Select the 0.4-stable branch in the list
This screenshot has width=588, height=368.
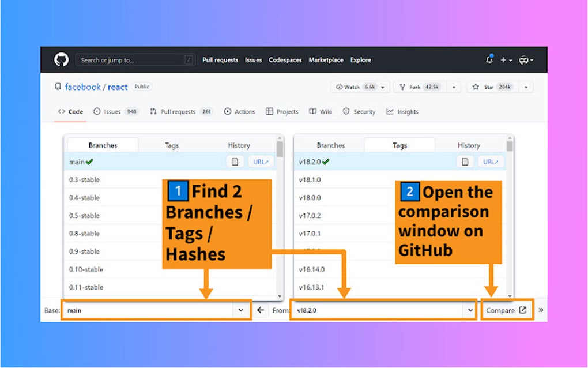coord(84,197)
